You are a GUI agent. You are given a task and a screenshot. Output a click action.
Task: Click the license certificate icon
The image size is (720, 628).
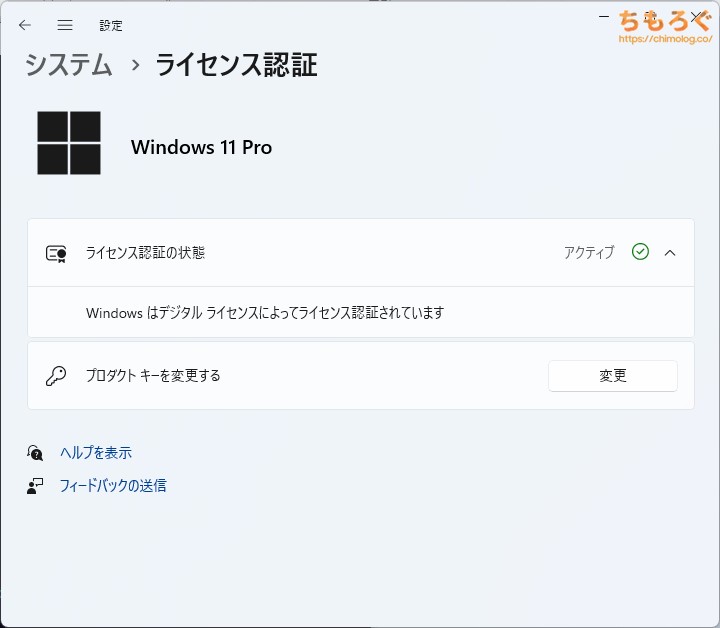[56, 253]
